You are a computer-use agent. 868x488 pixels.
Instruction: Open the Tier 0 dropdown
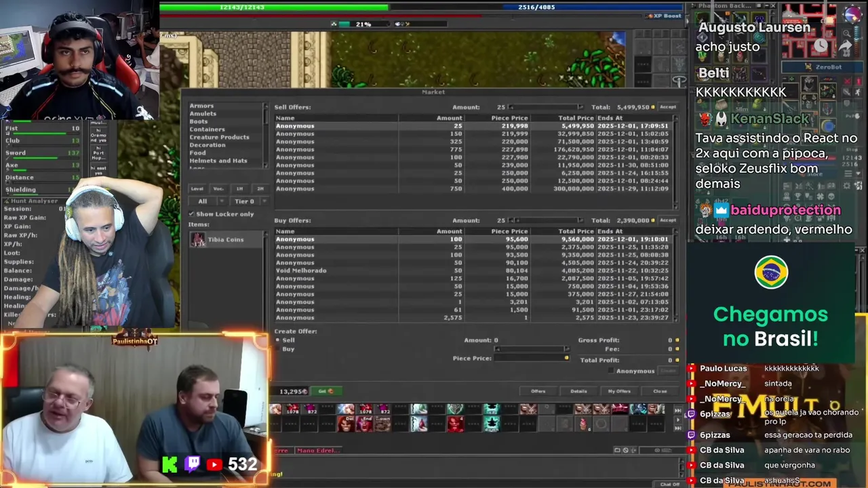click(248, 201)
